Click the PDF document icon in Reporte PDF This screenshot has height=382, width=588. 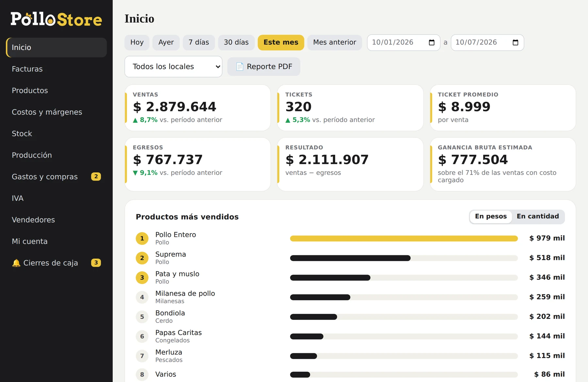(240, 67)
